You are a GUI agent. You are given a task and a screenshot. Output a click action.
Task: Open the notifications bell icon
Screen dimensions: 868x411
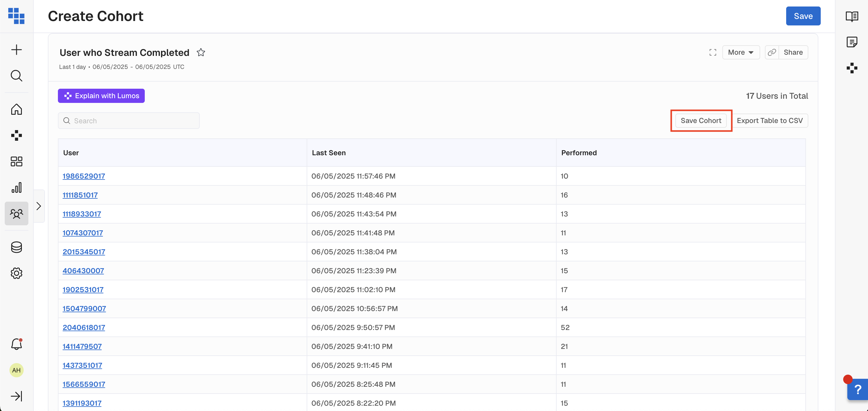pos(16,344)
